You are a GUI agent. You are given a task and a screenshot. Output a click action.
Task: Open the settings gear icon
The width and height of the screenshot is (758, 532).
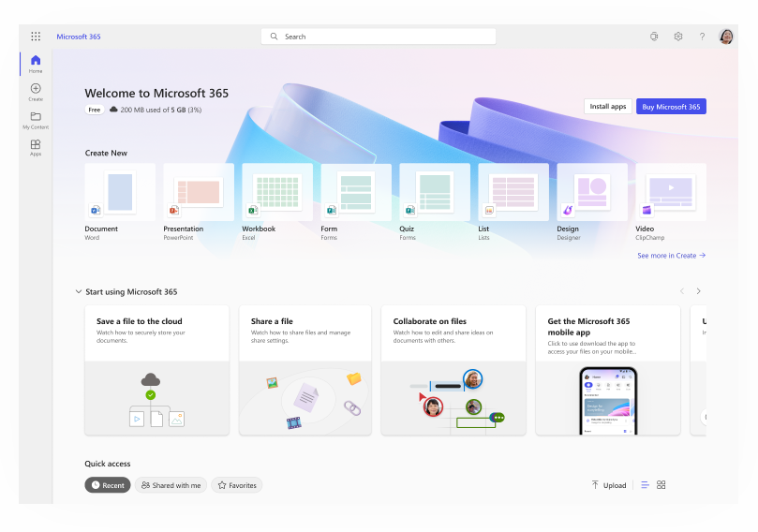[x=678, y=37]
